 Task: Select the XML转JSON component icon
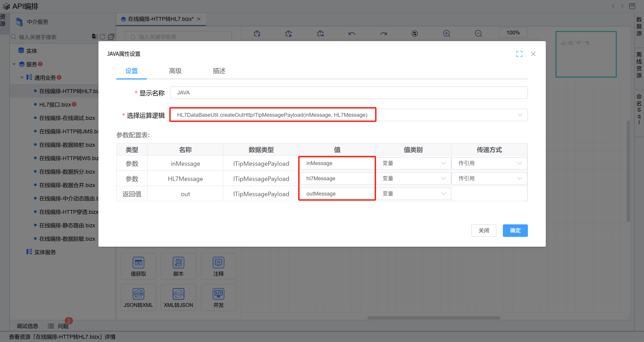click(178, 294)
